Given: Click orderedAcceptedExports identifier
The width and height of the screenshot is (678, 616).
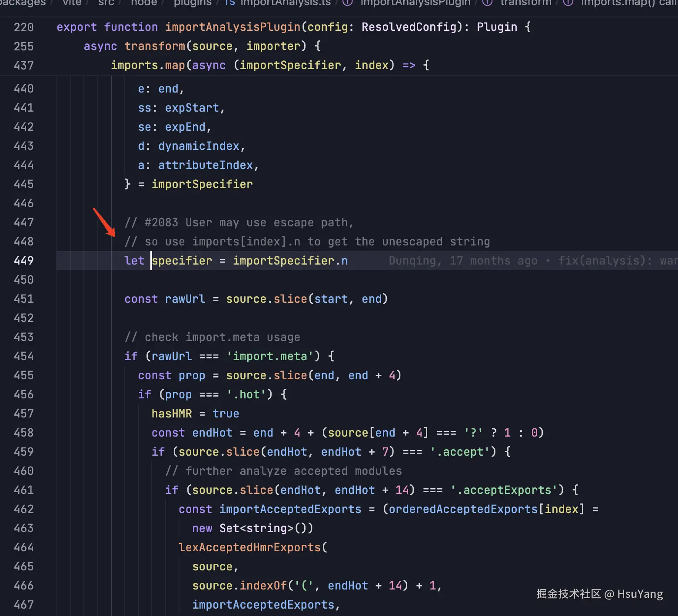Looking at the screenshot, I should coord(463,509).
